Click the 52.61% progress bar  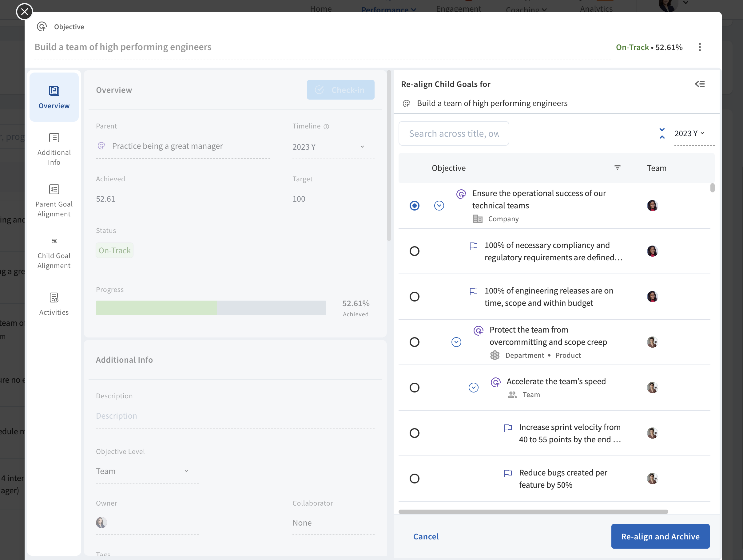(x=211, y=308)
